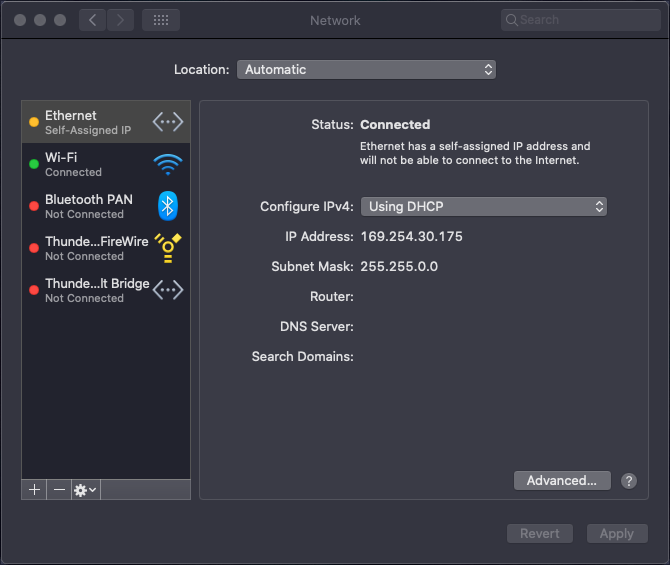Select Thunderbolt Bridge in service list
670x565 pixels.
[106, 290]
